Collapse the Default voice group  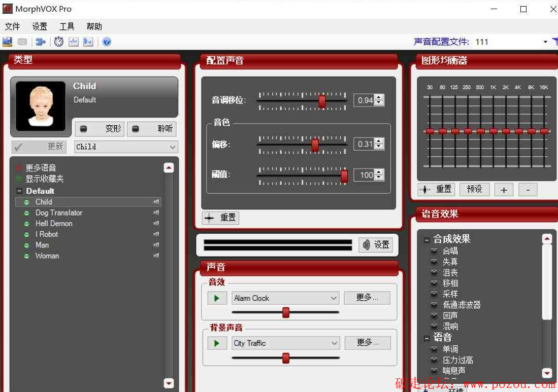(20, 191)
